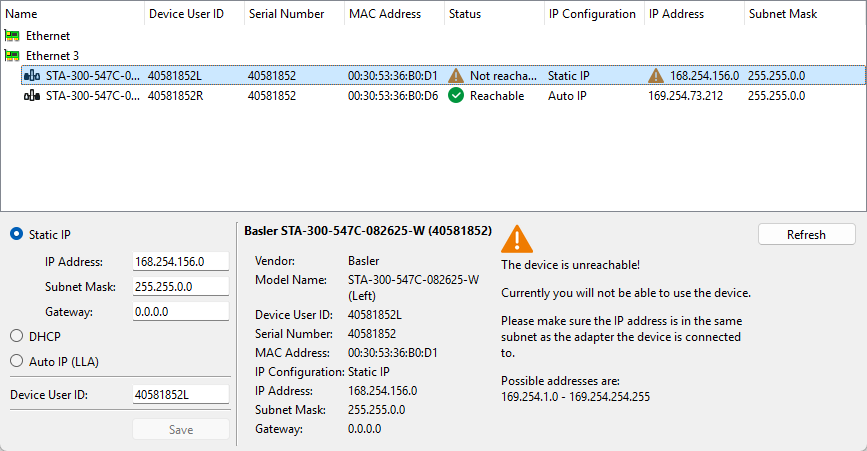Select the Ethernet 3 tree item
This screenshot has height=451, width=867.
(x=53, y=56)
